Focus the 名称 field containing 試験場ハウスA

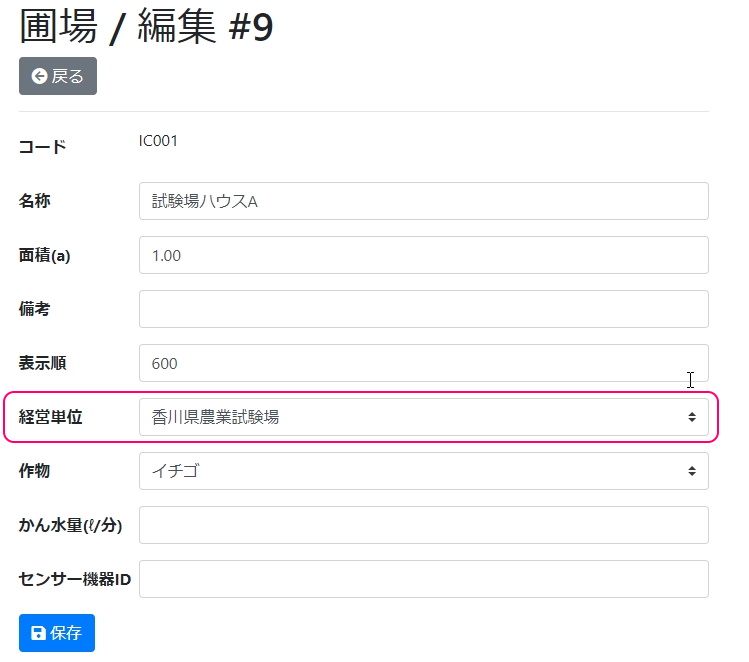tap(423, 201)
